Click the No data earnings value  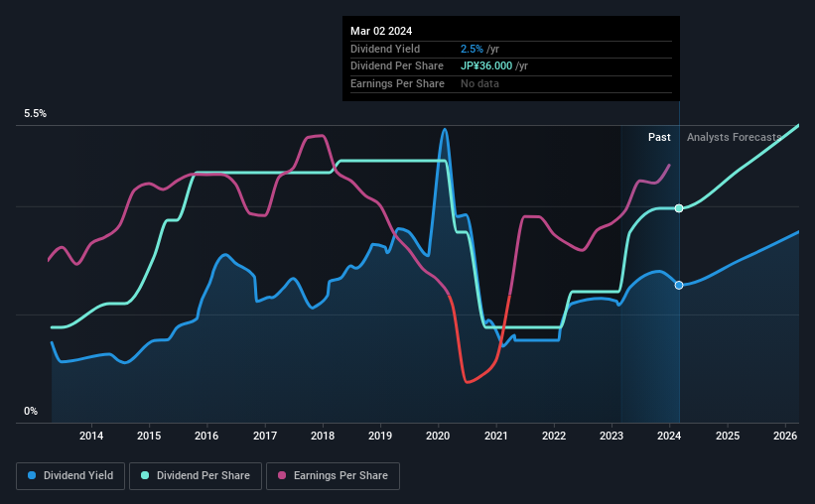tap(479, 83)
